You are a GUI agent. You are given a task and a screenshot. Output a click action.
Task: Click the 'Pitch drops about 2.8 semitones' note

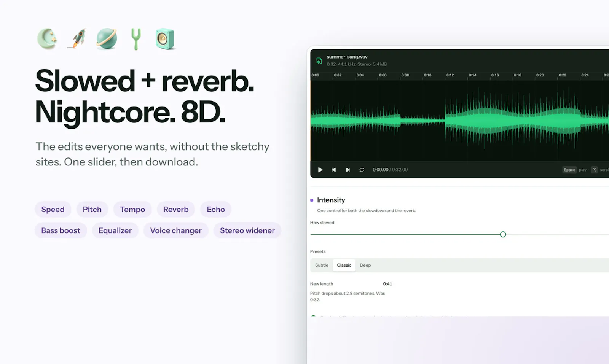[348, 297]
